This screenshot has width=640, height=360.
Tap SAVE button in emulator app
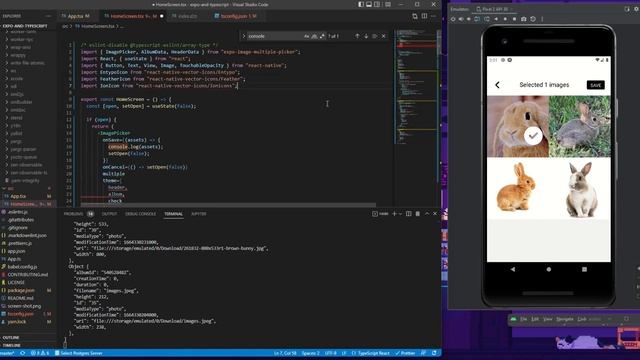tap(596, 85)
